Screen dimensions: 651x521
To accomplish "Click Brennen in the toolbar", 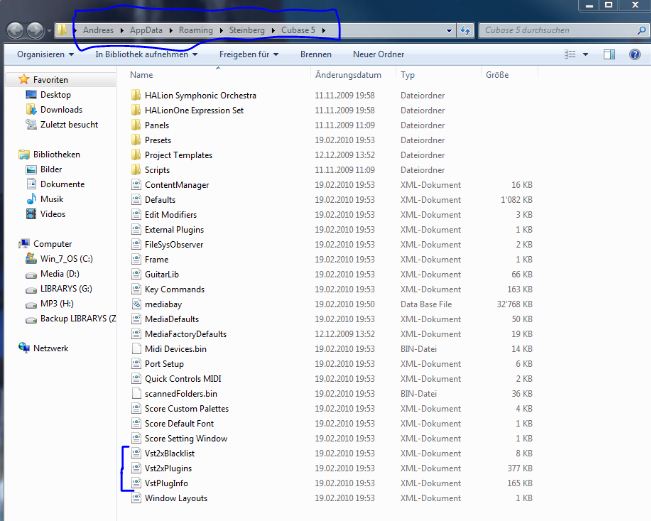I will pos(316,54).
